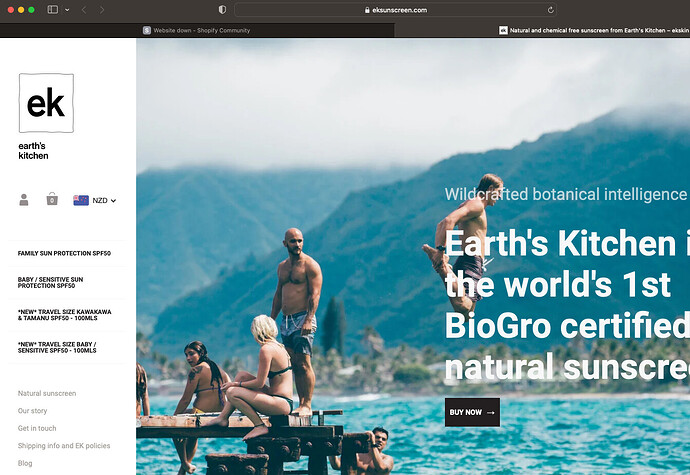The image size is (690, 475).
Task: Open Baby / Sensitive Sun Protection SPF50
Action: click(x=50, y=283)
